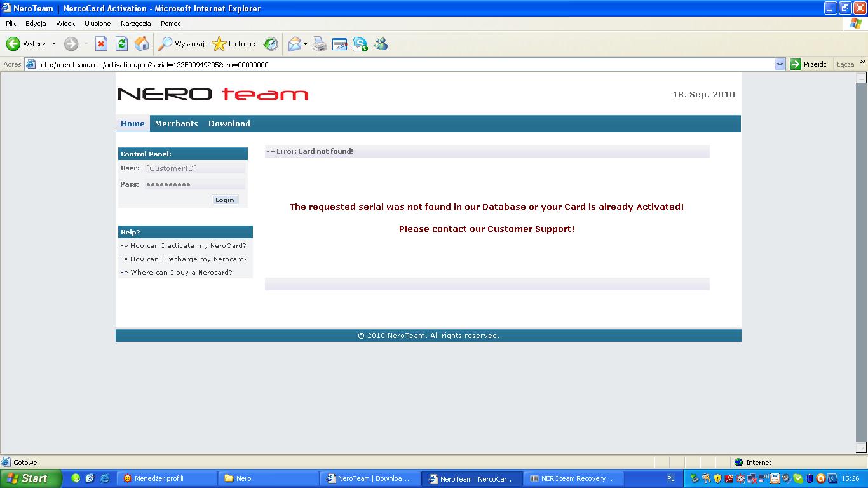Expand the address bar dropdown
The image size is (868, 488).
click(x=780, y=64)
